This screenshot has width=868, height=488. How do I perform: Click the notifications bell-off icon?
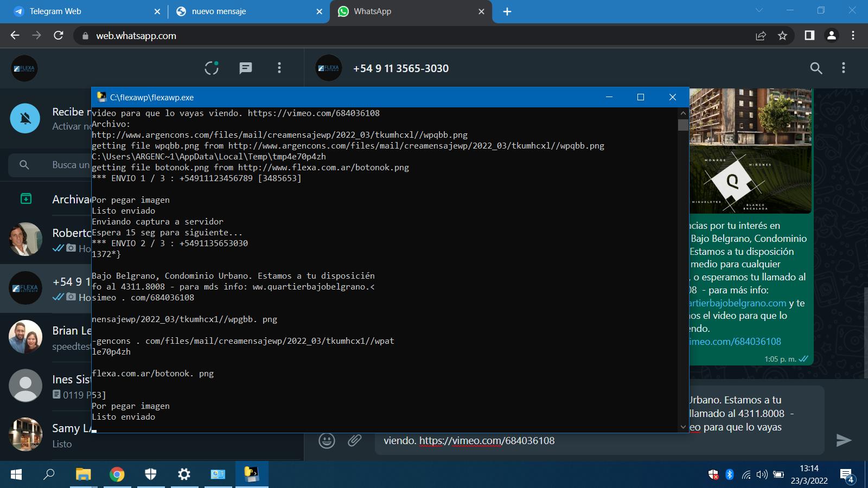pyautogui.click(x=25, y=118)
